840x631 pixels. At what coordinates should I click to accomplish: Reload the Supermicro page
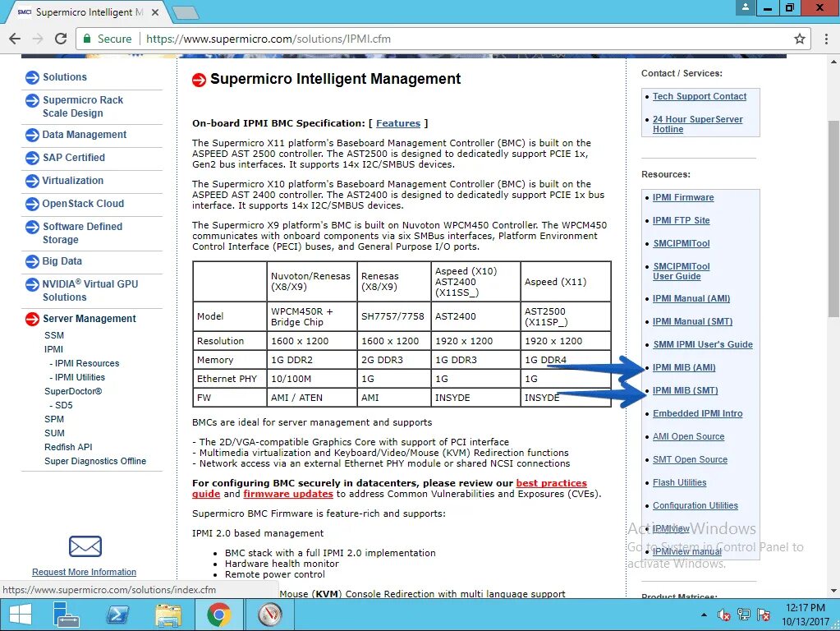pyautogui.click(x=61, y=39)
